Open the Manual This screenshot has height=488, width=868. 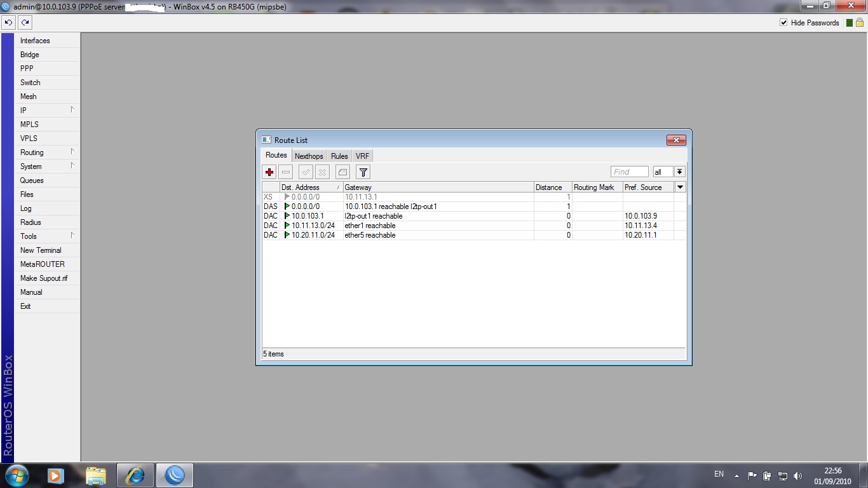coord(47,292)
